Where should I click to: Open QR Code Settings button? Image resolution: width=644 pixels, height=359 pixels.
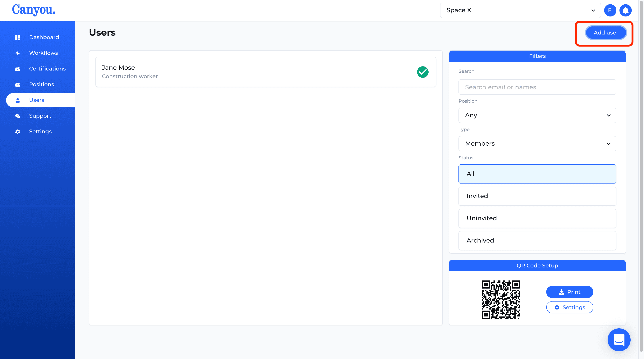pyautogui.click(x=569, y=307)
